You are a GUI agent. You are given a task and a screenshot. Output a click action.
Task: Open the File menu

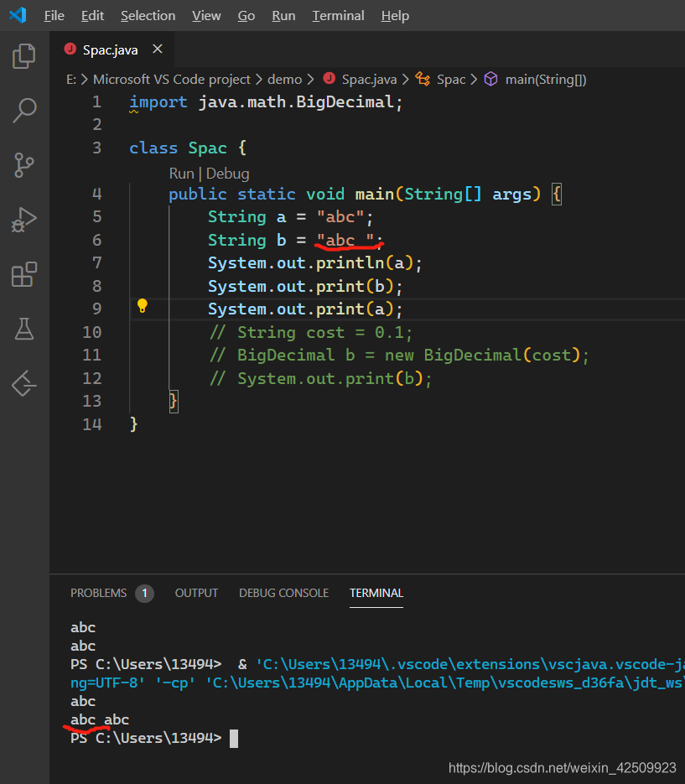(x=54, y=15)
